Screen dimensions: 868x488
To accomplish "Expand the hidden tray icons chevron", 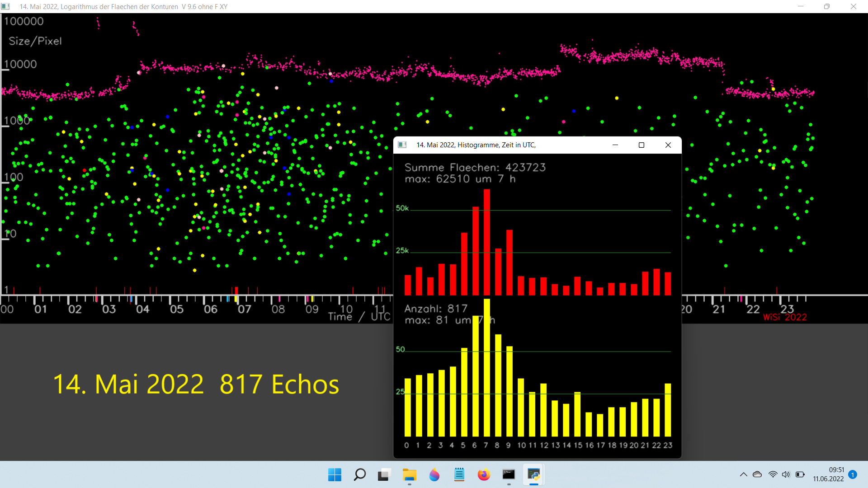I will [x=743, y=474].
